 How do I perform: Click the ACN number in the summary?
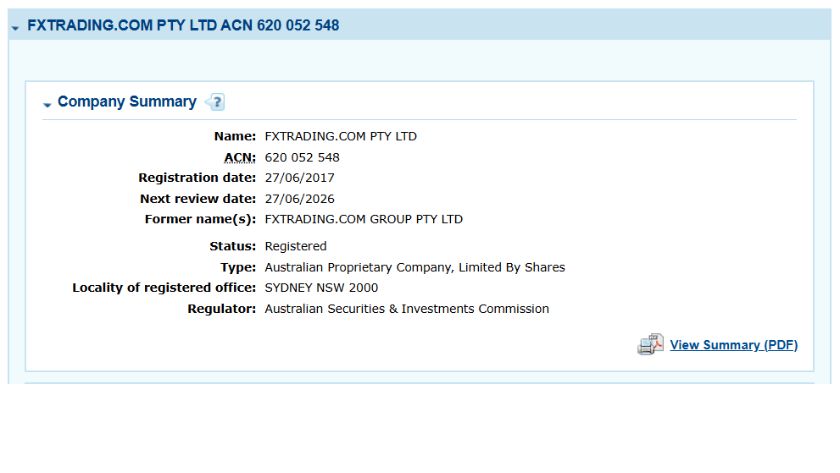pyautogui.click(x=302, y=157)
